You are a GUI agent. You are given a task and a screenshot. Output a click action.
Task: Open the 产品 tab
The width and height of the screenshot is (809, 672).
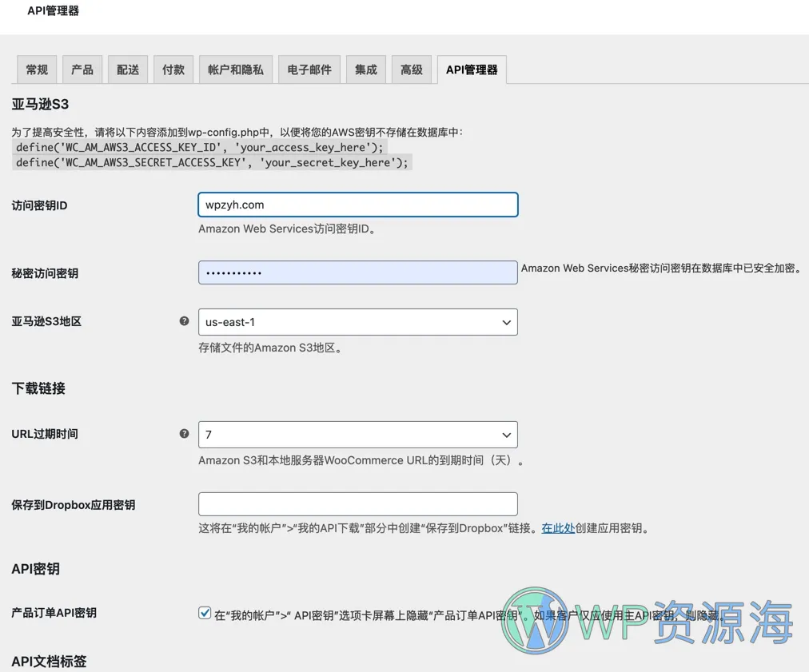point(82,70)
